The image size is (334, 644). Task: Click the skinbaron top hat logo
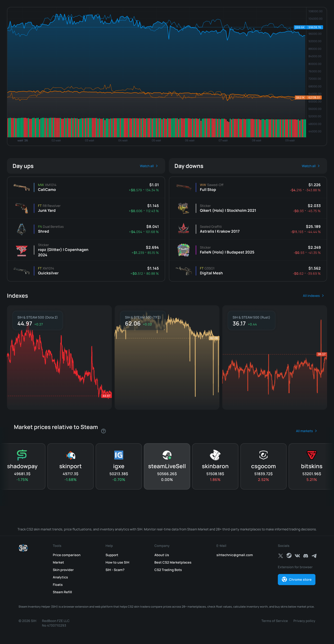(215, 455)
